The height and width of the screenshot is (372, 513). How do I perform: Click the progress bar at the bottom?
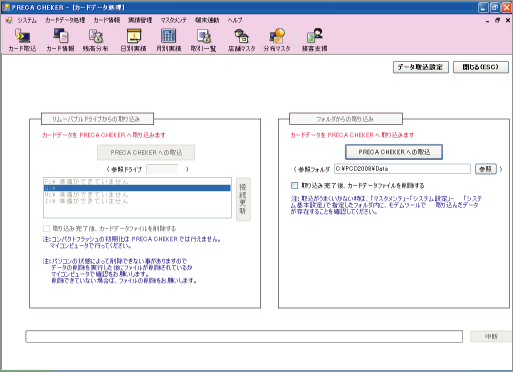coord(244,336)
